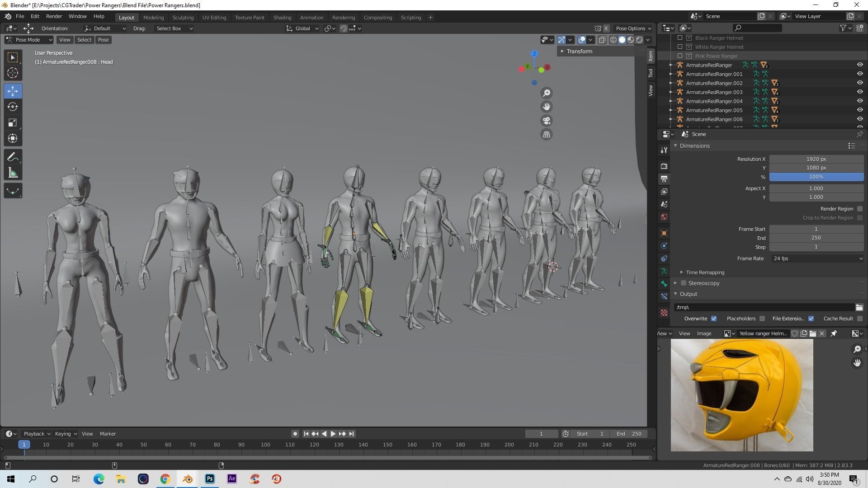Launch Photoshop from the taskbar
Screen dimensions: 868x488
tap(209, 479)
